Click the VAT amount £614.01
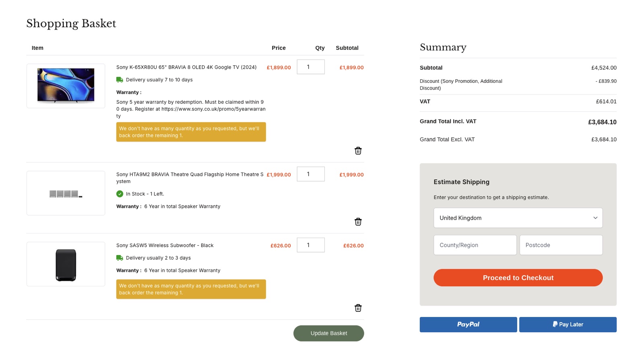This screenshot has width=644, height=362. (x=606, y=102)
